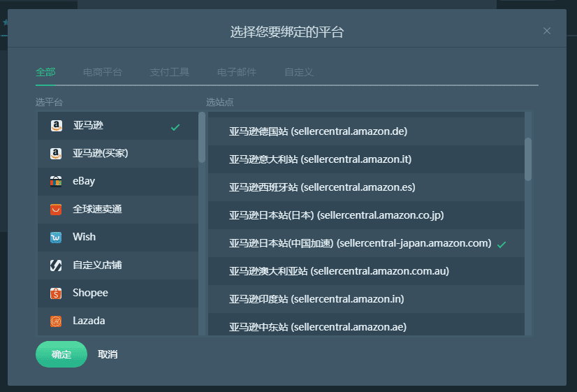The height and width of the screenshot is (392, 577).
Task: Choose eBay in platform list
Action: coord(118,182)
